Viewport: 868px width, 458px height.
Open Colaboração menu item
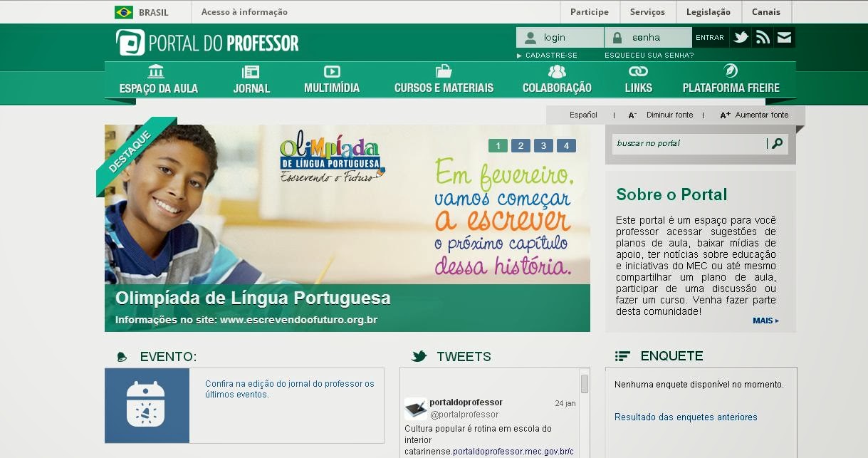pos(557,88)
